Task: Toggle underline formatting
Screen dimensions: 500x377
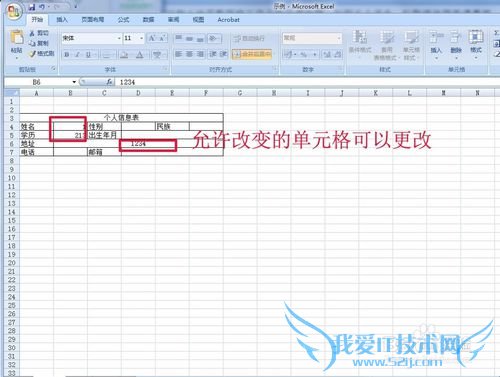Action: [x=88, y=54]
